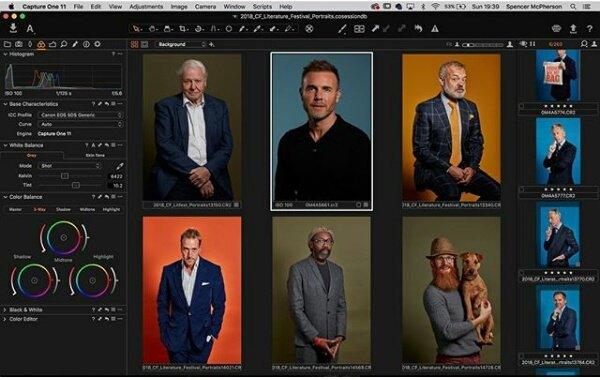Switch viewer to single image mode
The width and height of the screenshot is (600, 380).
tap(145, 44)
